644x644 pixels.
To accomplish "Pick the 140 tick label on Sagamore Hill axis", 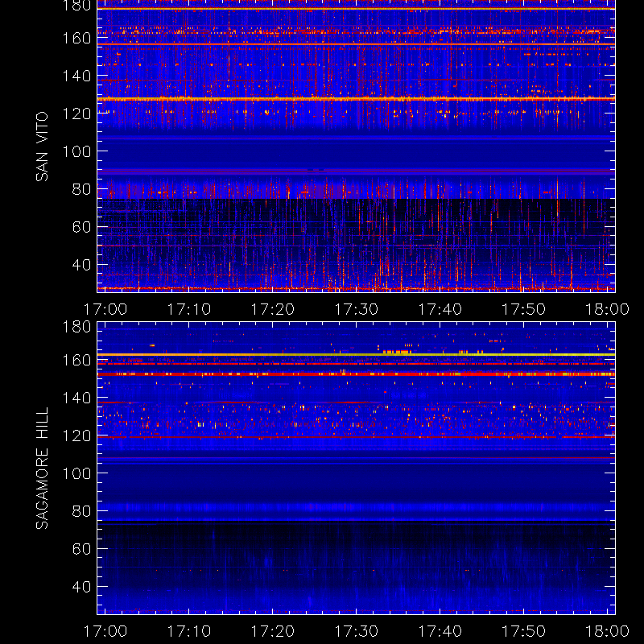I will 76,398.
